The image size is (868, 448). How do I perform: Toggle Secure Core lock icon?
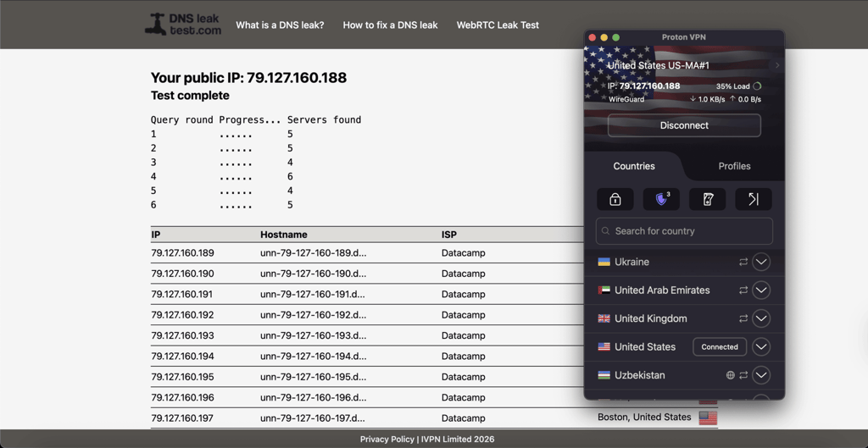click(615, 199)
